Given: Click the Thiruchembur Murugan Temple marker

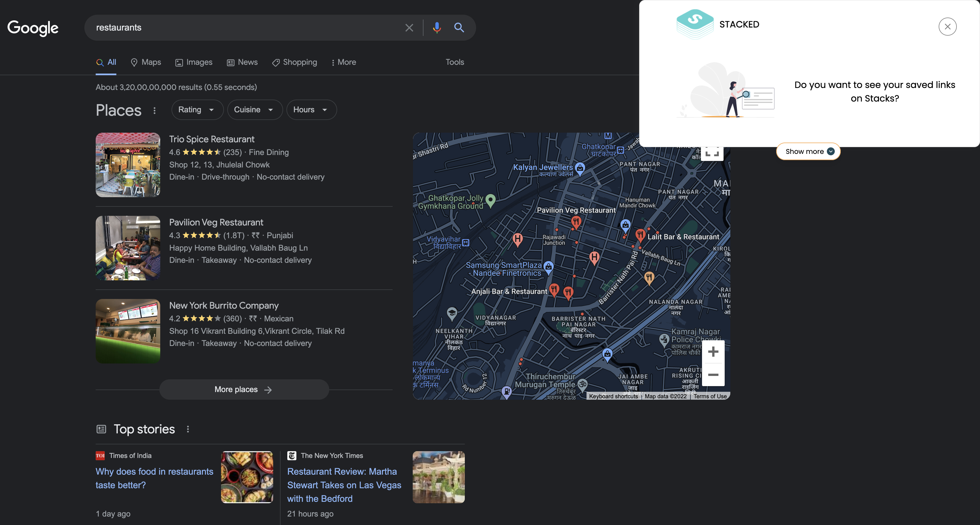Looking at the screenshot, I should pyautogui.click(x=582, y=384).
